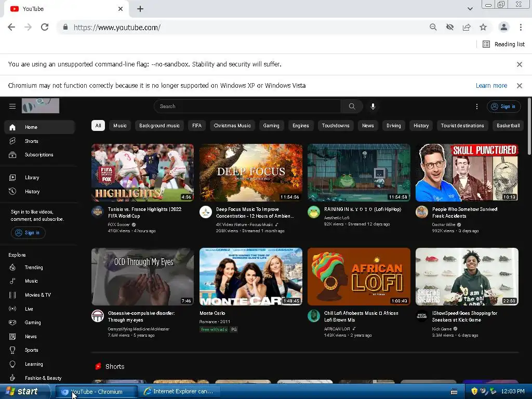532x399 pixels.
Task: Open Gaming under Explore
Action: coord(39,322)
